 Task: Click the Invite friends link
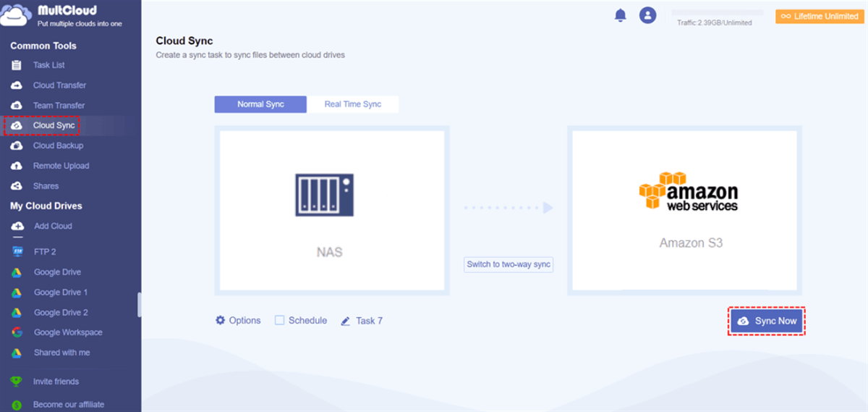(56, 382)
